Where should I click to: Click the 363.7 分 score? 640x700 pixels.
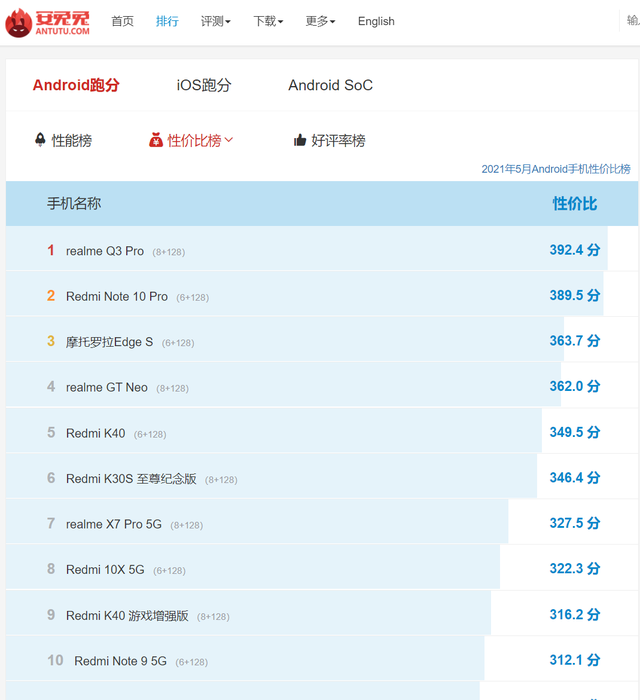click(575, 341)
